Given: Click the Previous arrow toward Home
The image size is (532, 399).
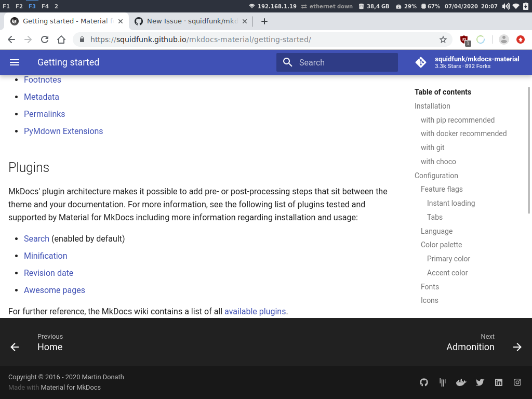Looking at the screenshot, I should (15, 347).
